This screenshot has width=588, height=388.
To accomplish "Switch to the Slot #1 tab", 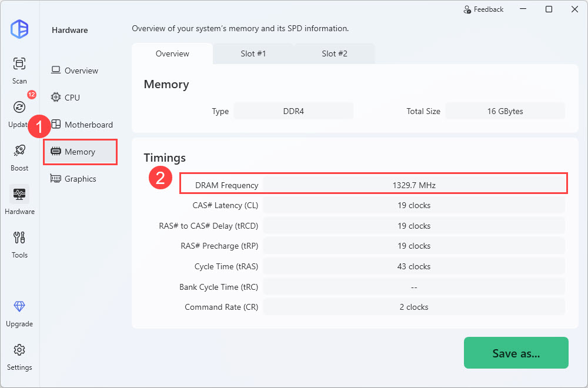I will 253,53.
